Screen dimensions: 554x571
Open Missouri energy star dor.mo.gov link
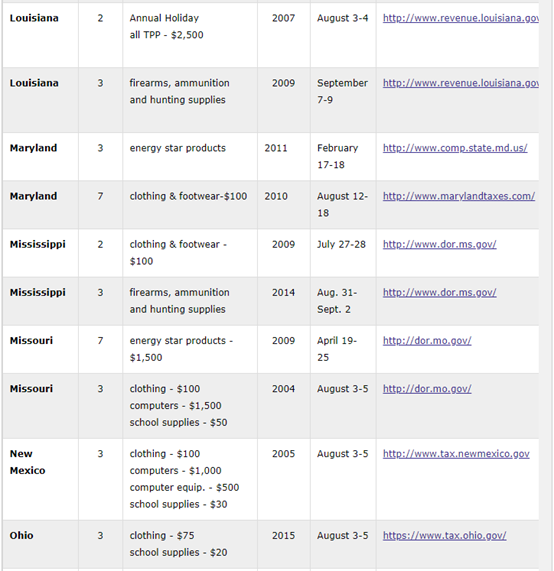coord(427,340)
